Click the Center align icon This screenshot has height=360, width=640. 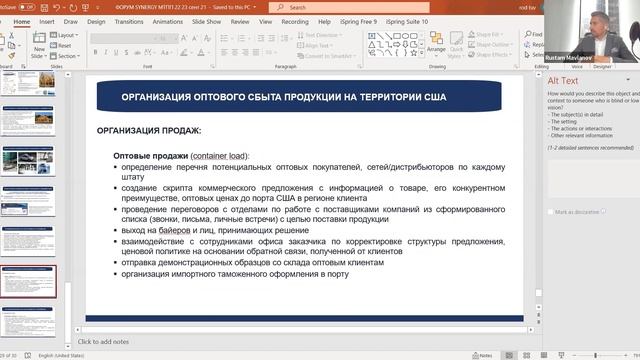235,52
